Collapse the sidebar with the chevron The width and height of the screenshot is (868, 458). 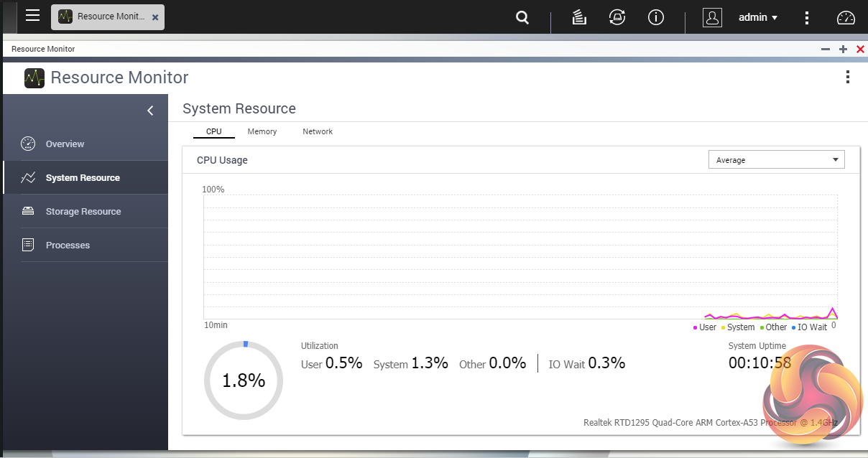[150, 110]
